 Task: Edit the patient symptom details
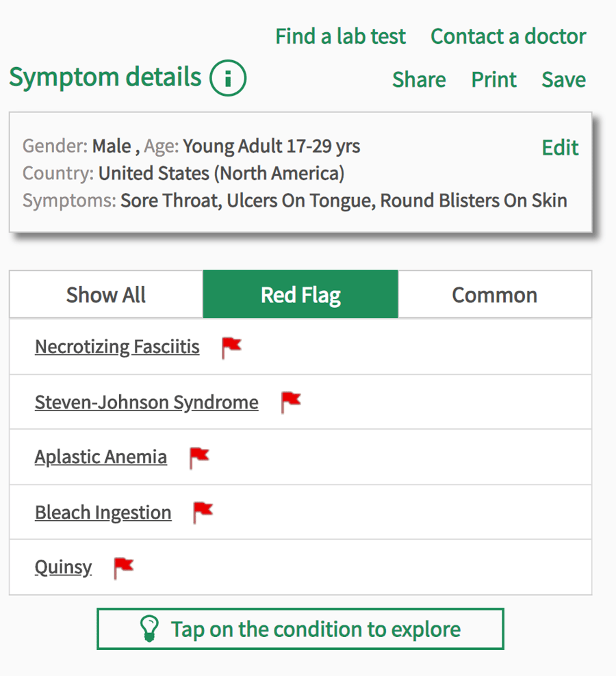pos(560,147)
